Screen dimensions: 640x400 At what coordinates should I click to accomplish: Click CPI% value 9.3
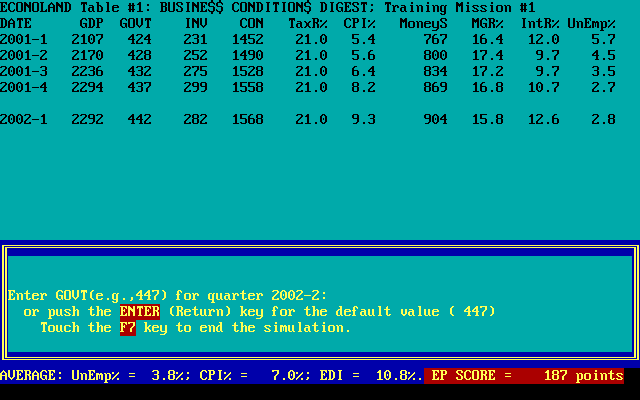(x=363, y=120)
